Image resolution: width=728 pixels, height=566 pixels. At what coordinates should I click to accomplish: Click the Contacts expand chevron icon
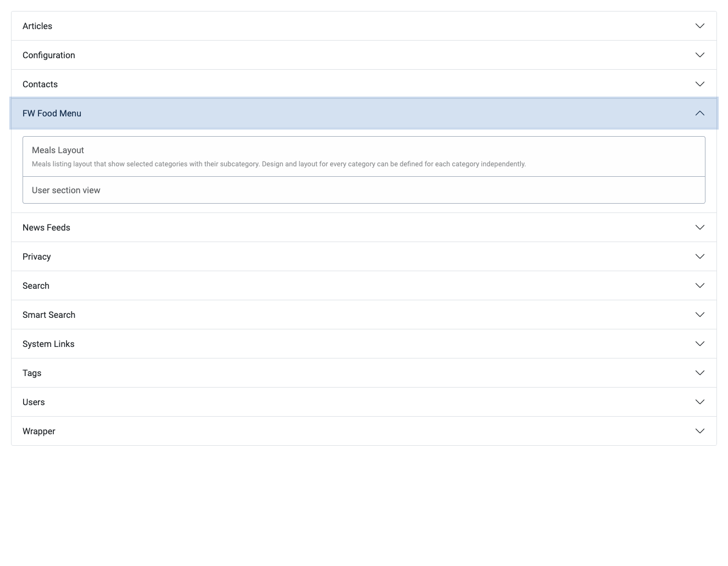[699, 84]
